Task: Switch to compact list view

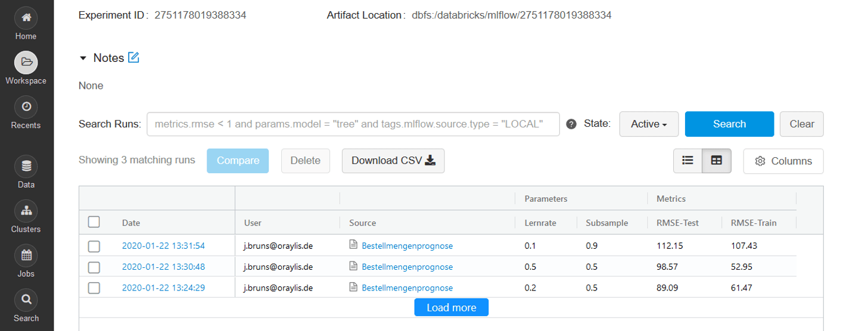Action: pyautogui.click(x=688, y=161)
